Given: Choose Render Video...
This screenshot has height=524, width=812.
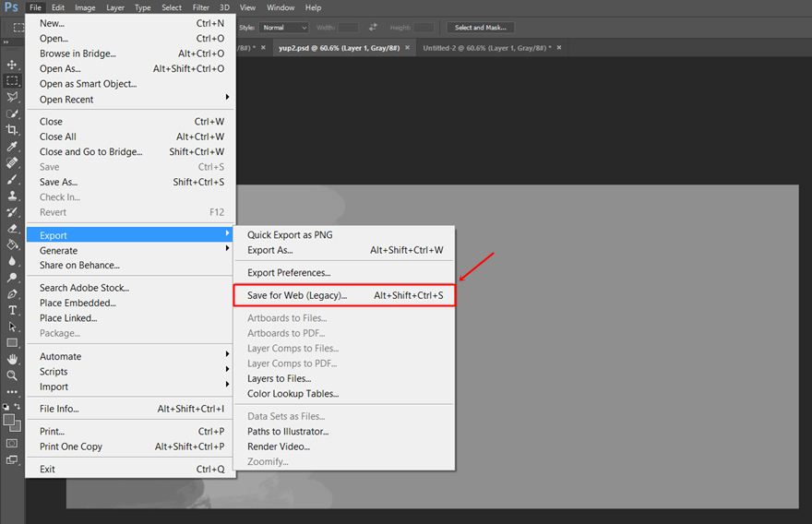Looking at the screenshot, I should [344, 447].
